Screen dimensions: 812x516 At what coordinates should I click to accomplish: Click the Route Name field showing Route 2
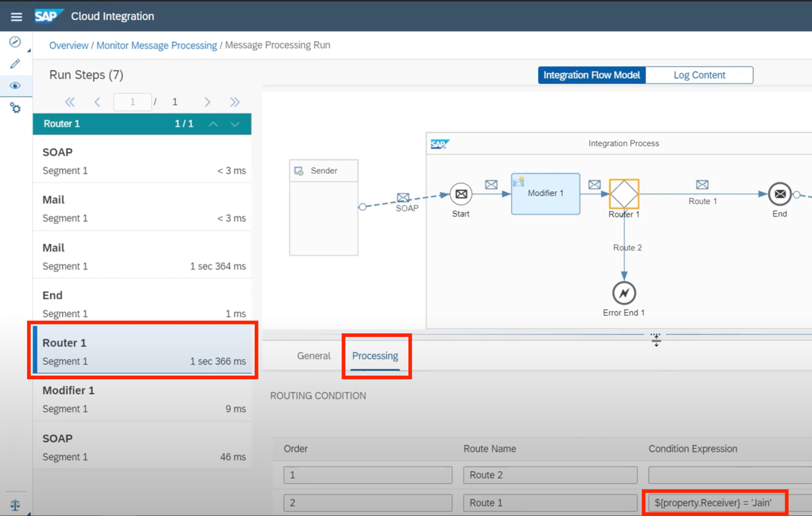[550, 475]
